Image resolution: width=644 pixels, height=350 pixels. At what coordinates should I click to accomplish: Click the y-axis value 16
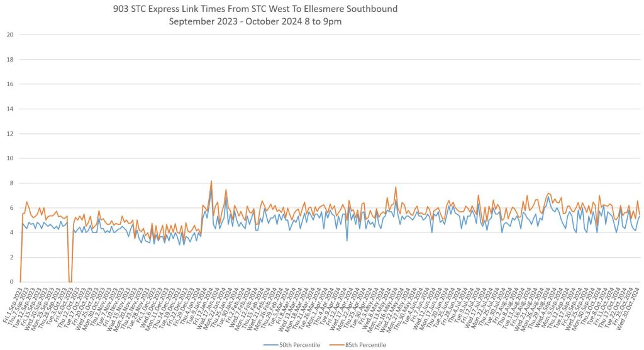[x=9, y=84]
